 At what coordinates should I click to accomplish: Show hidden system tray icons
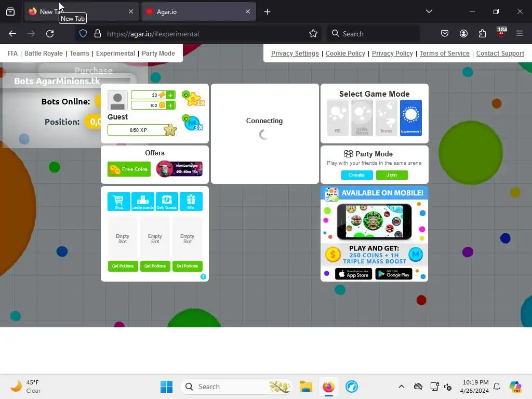click(x=402, y=387)
